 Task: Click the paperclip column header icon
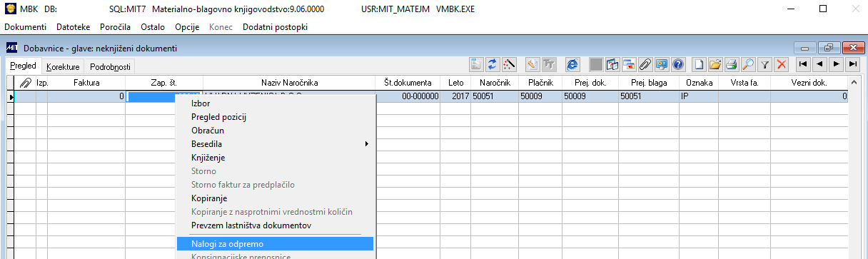point(26,83)
